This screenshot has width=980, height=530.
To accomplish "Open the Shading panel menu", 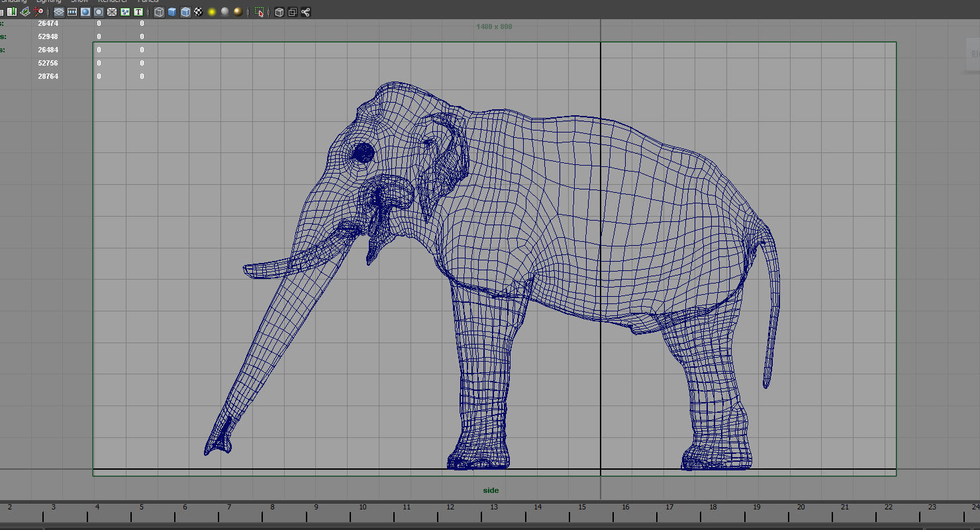I will coord(13,1).
